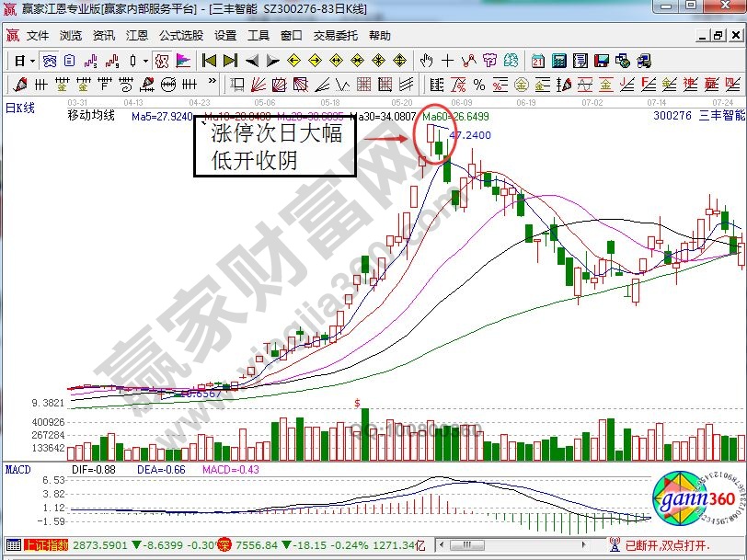The height and width of the screenshot is (560, 747).
Task: Click the floppy disk save icon
Action: pos(601,61)
